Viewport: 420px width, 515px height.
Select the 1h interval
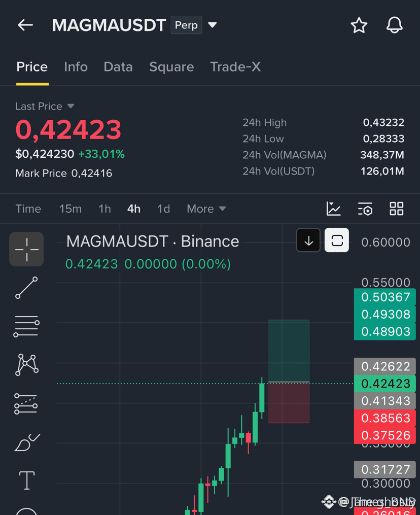coord(105,209)
